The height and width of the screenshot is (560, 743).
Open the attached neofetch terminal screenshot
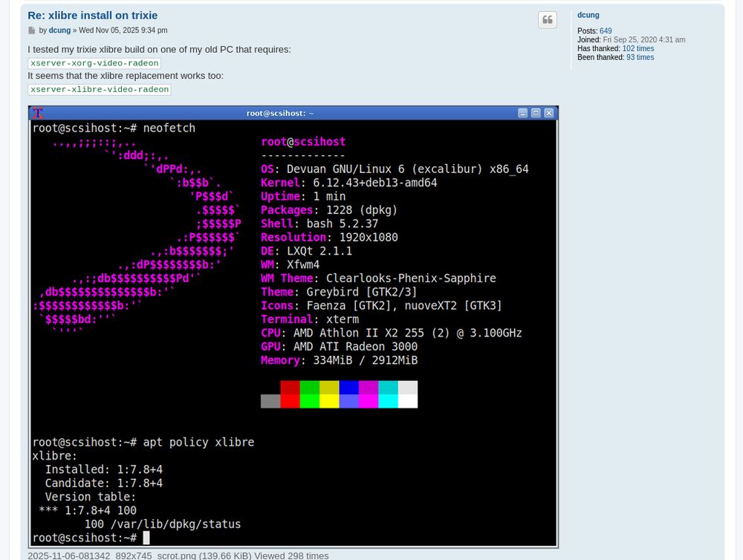pos(293,327)
